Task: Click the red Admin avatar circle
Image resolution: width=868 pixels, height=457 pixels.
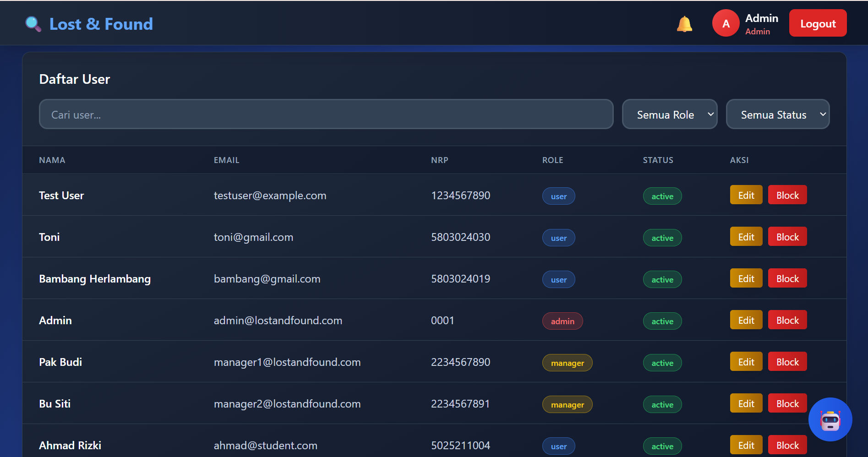Action: coord(726,23)
